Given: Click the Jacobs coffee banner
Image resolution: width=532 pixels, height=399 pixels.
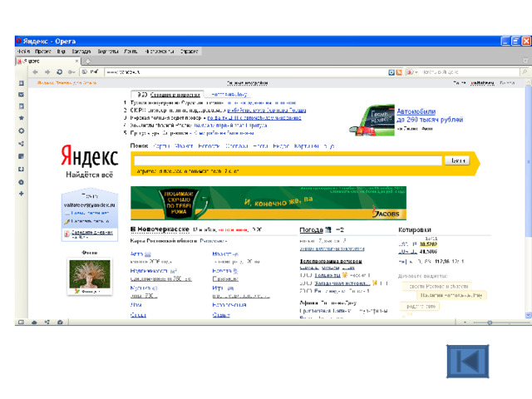Looking at the screenshot, I should point(268,203).
